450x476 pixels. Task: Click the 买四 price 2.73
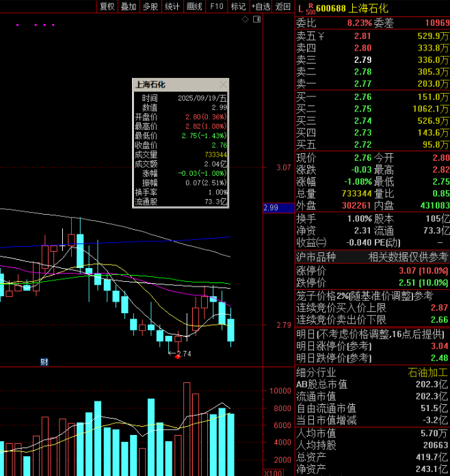coord(362,133)
